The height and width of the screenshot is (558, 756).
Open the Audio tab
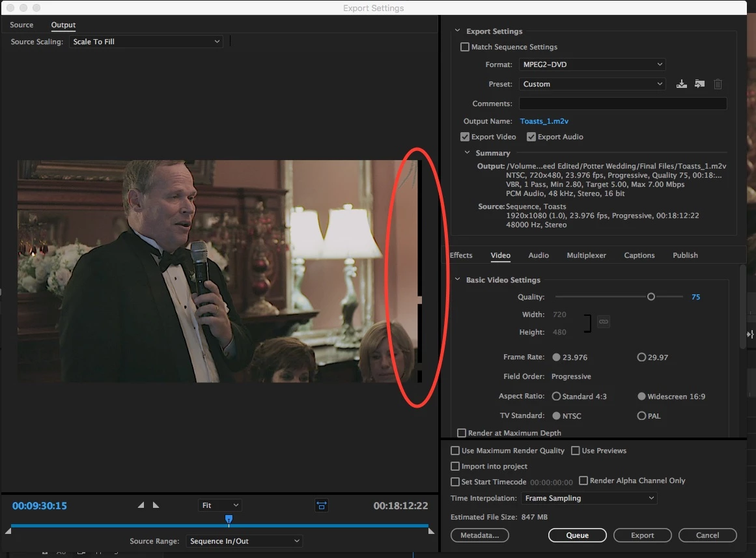pyautogui.click(x=539, y=255)
